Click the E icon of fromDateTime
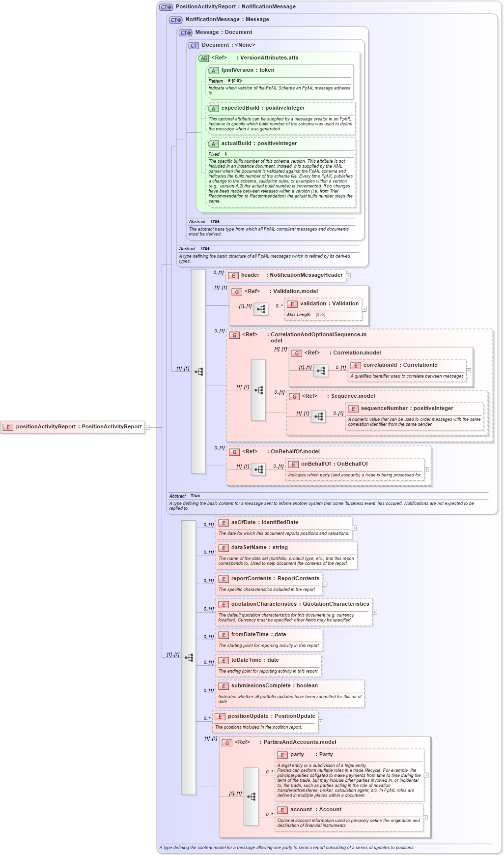The width and height of the screenshot is (504, 855). 224,635
